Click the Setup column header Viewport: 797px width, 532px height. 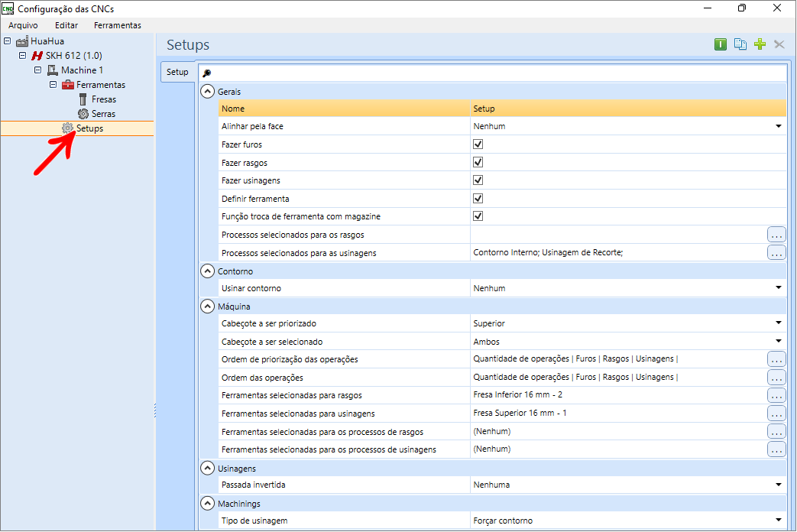point(628,109)
